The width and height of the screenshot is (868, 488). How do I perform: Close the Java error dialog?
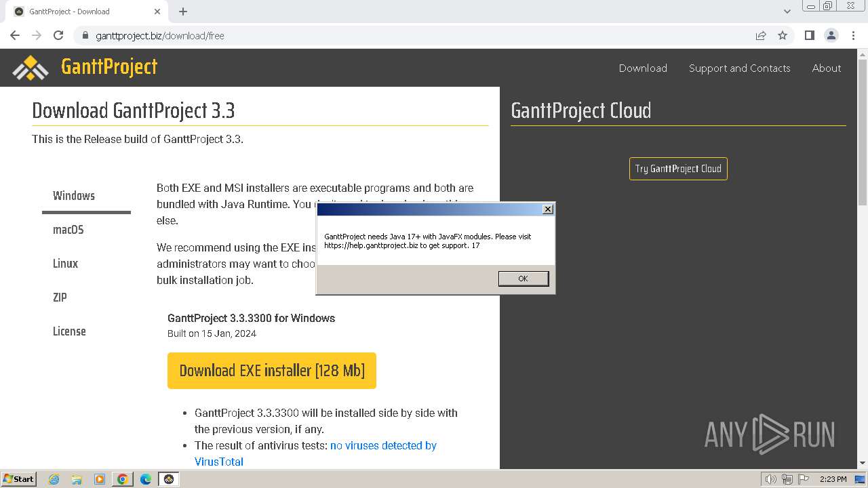pos(548,209)
